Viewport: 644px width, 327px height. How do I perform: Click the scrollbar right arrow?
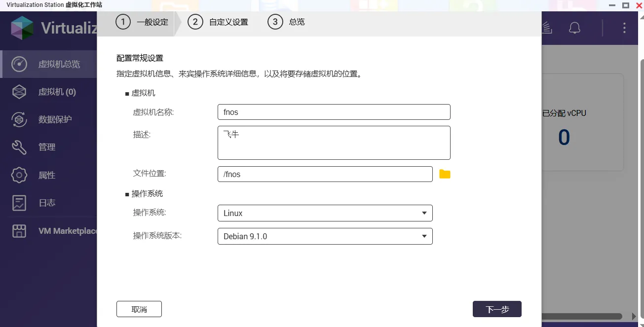click(x=635, y=316)
